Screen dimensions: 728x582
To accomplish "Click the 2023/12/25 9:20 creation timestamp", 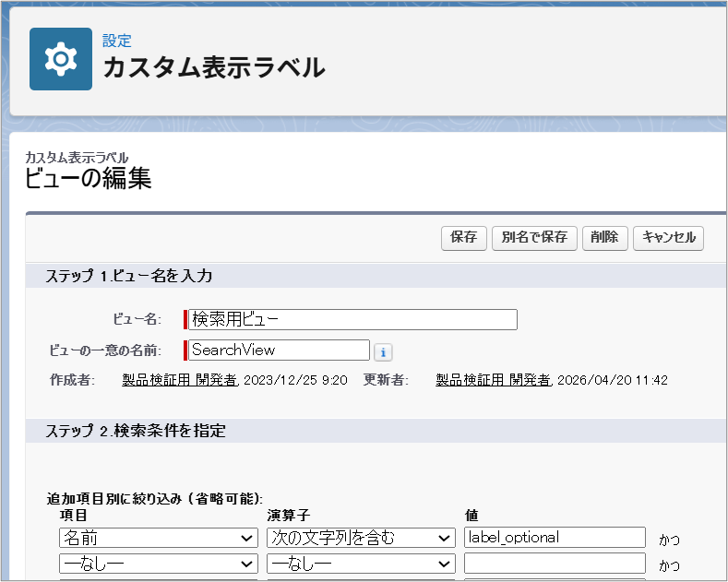I will pos(295,381).
